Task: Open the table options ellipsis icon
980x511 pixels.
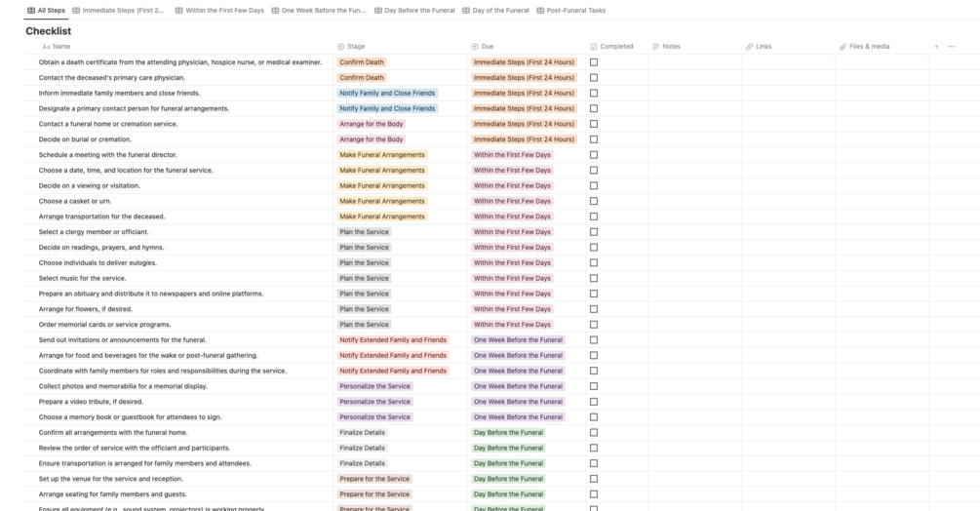Action: coord(952,46)
